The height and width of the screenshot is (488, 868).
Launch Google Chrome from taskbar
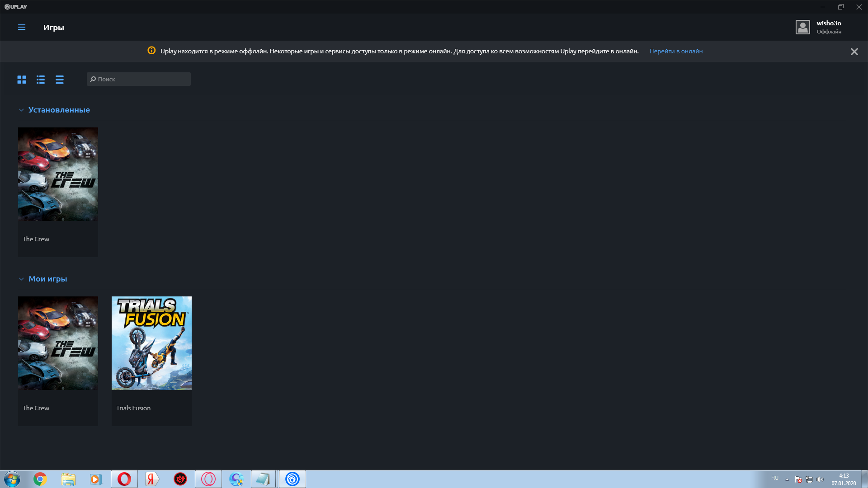(x=40, y=479)
